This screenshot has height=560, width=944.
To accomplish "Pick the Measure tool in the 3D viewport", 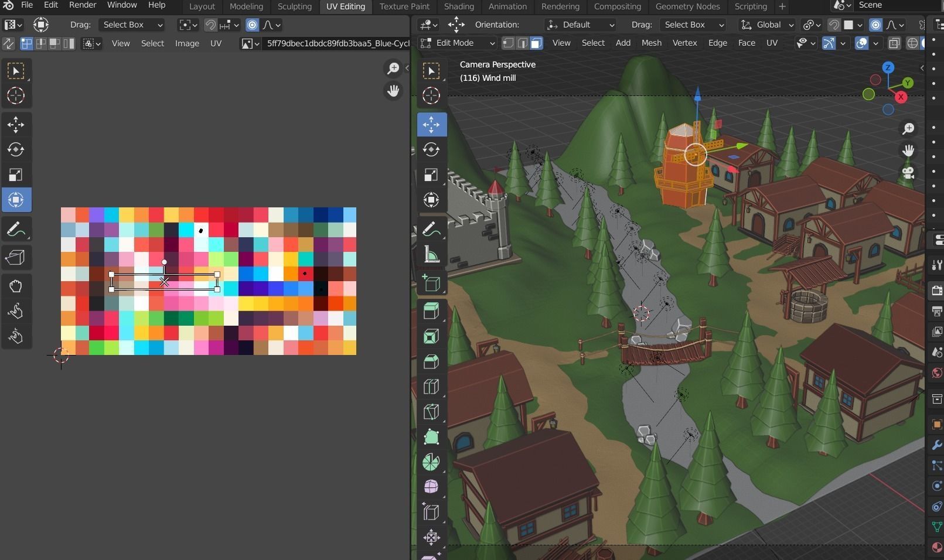I will pyautogui.click(x=431, y=255).
